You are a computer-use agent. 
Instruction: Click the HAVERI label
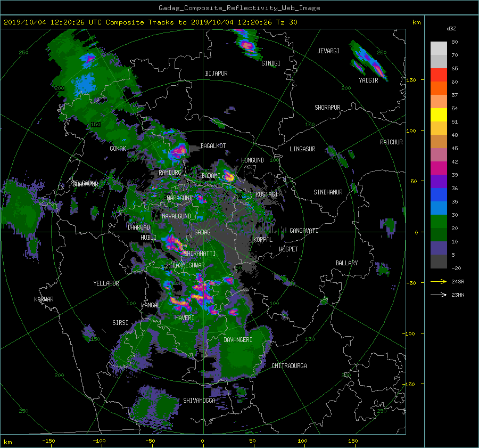[x=185, y=318]
